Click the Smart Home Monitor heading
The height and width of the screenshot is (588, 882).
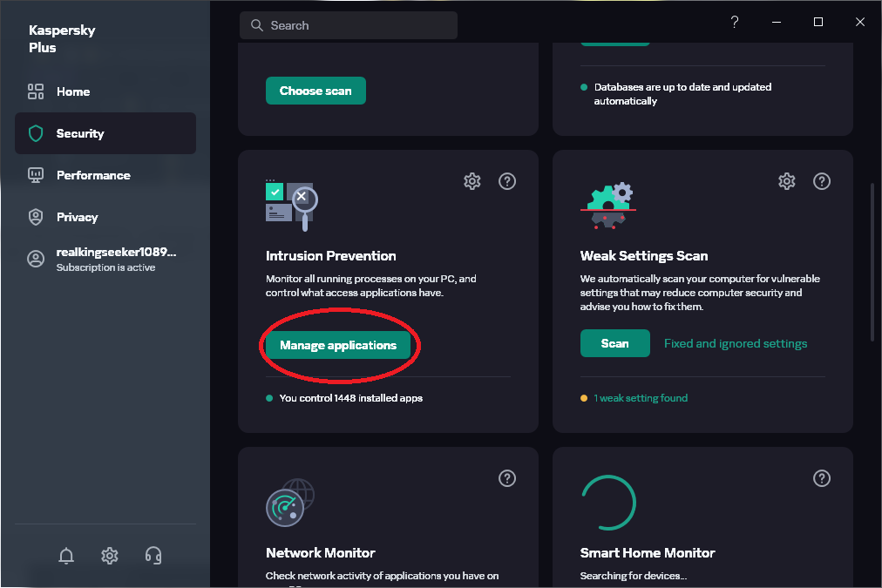point(648,553)
